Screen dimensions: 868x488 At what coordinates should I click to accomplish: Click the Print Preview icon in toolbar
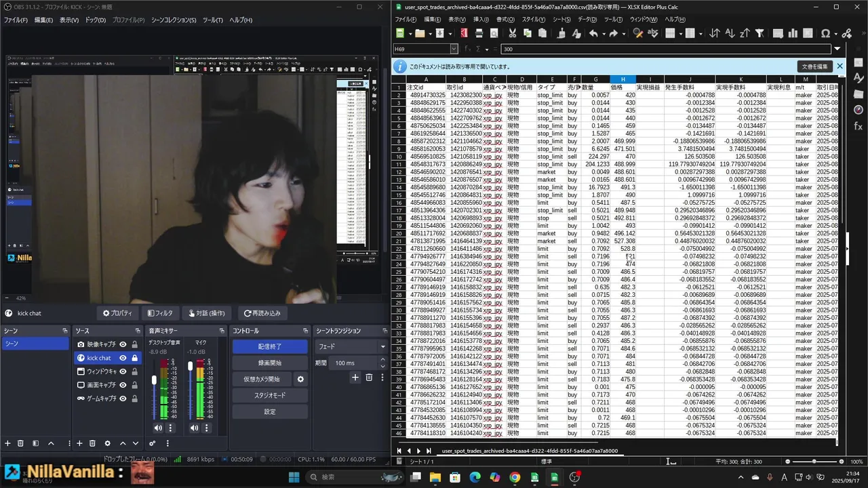pos(494,33)
